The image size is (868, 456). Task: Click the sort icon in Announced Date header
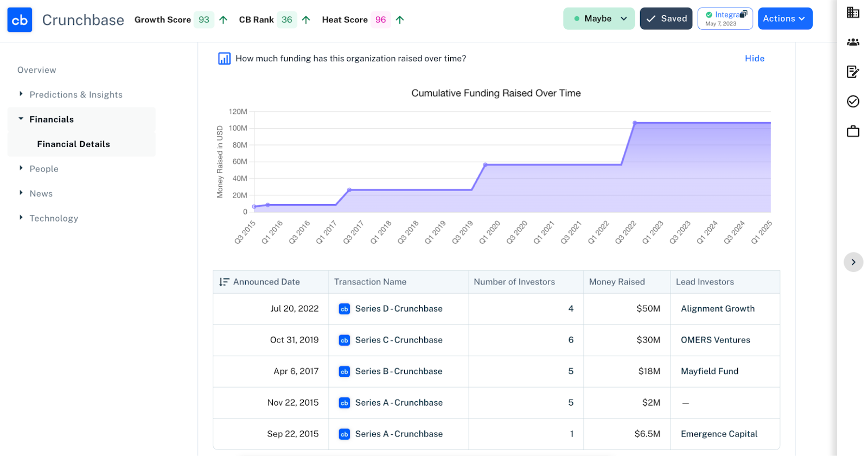point(224,282)
